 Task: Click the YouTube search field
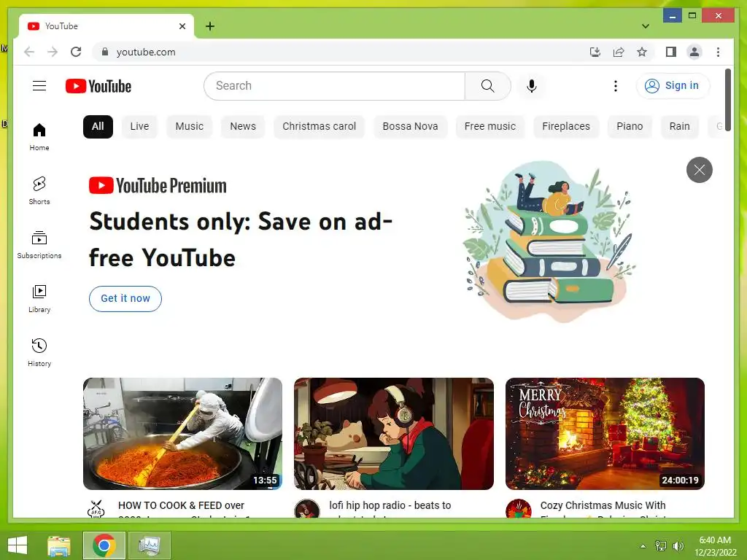point(334,86)
